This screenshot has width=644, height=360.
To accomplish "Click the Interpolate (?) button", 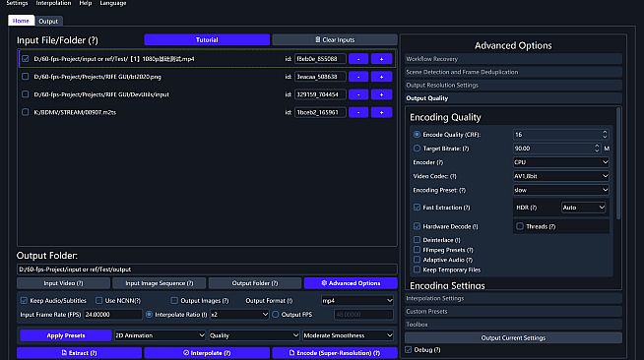I will coord(207,352).
